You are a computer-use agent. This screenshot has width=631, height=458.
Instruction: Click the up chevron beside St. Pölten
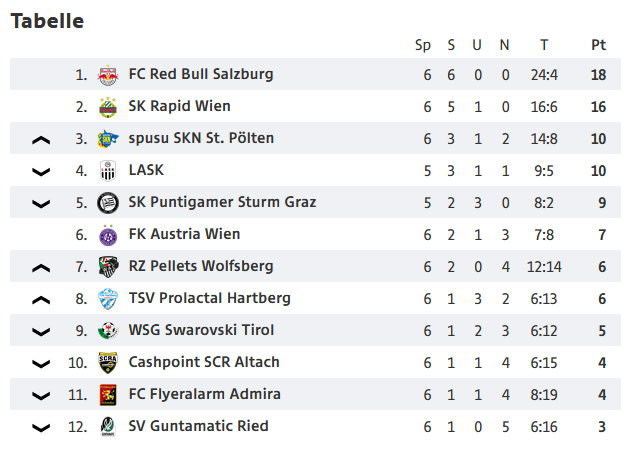[41, 140]
